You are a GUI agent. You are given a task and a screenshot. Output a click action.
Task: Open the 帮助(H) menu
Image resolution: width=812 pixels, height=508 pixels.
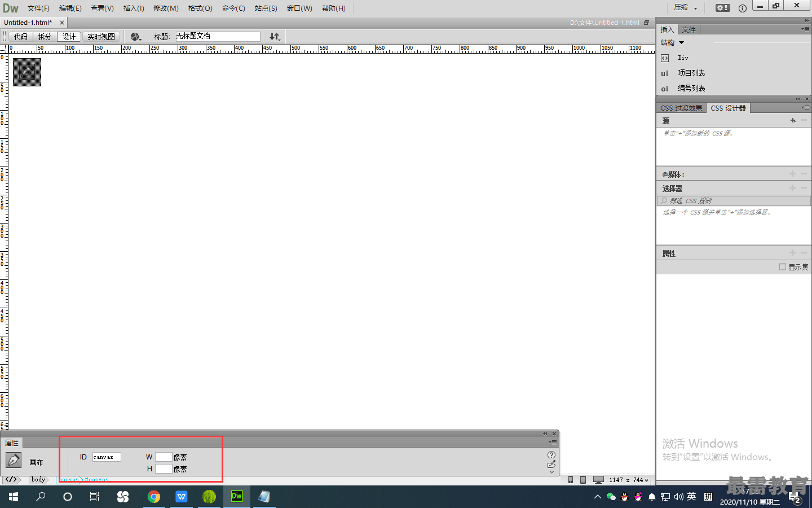[334, 8]
